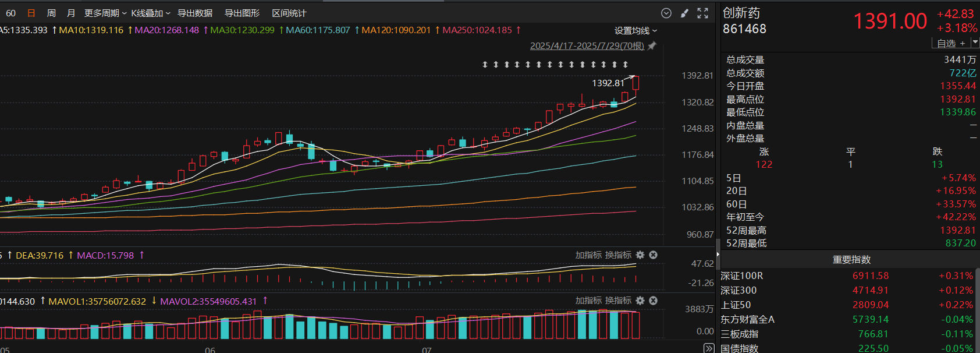Click the lowest point value 1339.86
Viewport: 980px width, 353px height.
958,112
